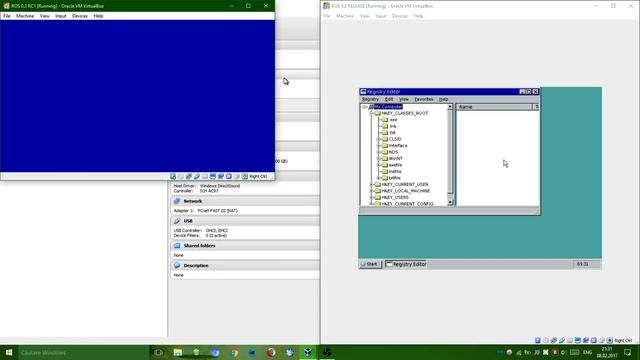The width and height of the screenshot is (640, 360).
Task: Open Chrome from the Windows taskbar
Action: point(234,352)
